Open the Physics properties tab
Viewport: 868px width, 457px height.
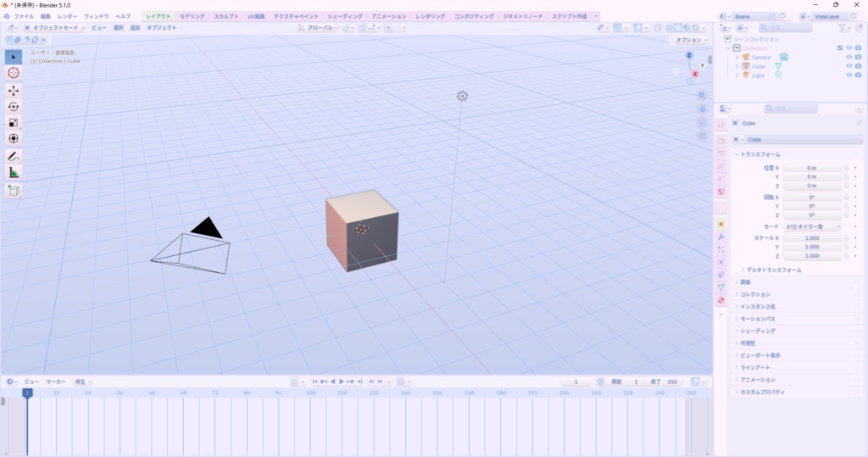(x=721, y=262)
